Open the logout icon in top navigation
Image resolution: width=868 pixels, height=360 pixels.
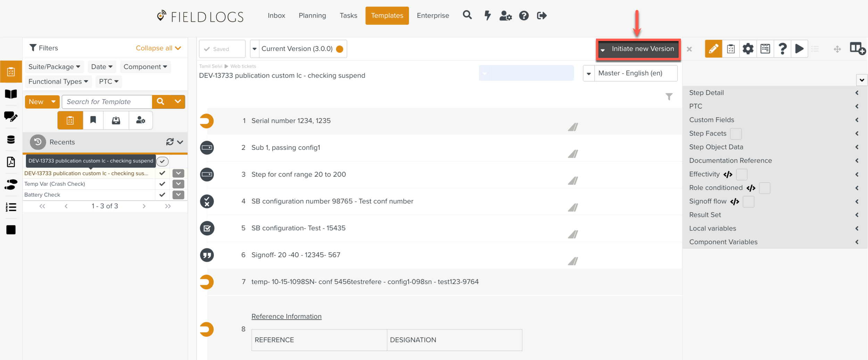(x=541, y=16)
